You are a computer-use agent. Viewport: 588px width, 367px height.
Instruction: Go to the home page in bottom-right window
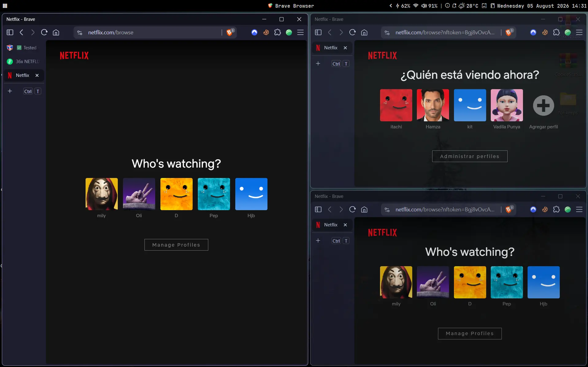[364, 210]
